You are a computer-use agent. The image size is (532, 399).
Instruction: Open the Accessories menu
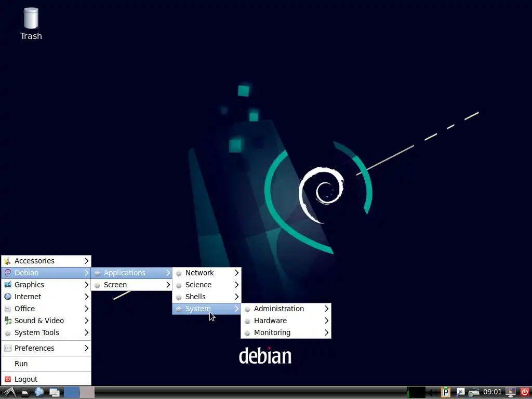pos(46,261)
